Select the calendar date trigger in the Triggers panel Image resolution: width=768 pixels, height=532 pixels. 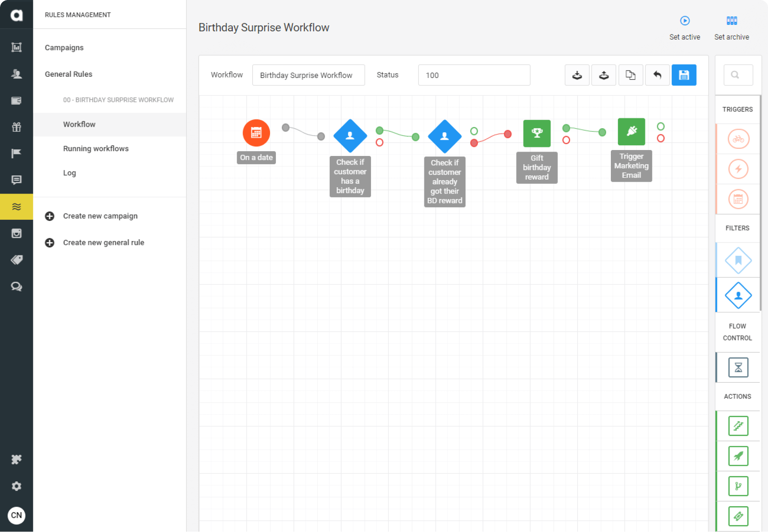coord(738,199)
